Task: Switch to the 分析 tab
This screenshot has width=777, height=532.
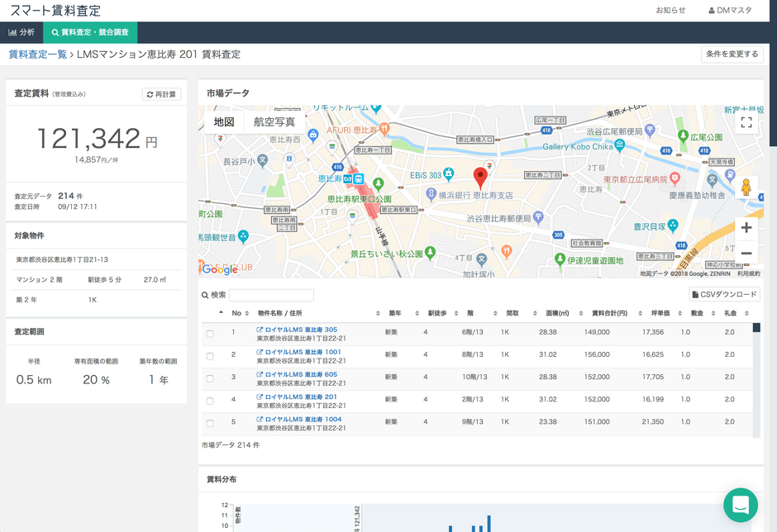Action: click(x=21, y=32)
